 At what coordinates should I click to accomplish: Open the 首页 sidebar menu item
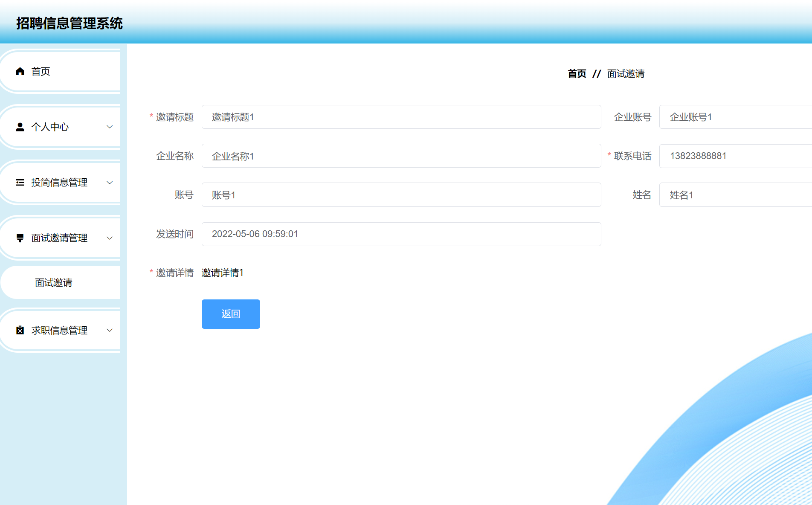pyautogui.click(x=41, y=71)
